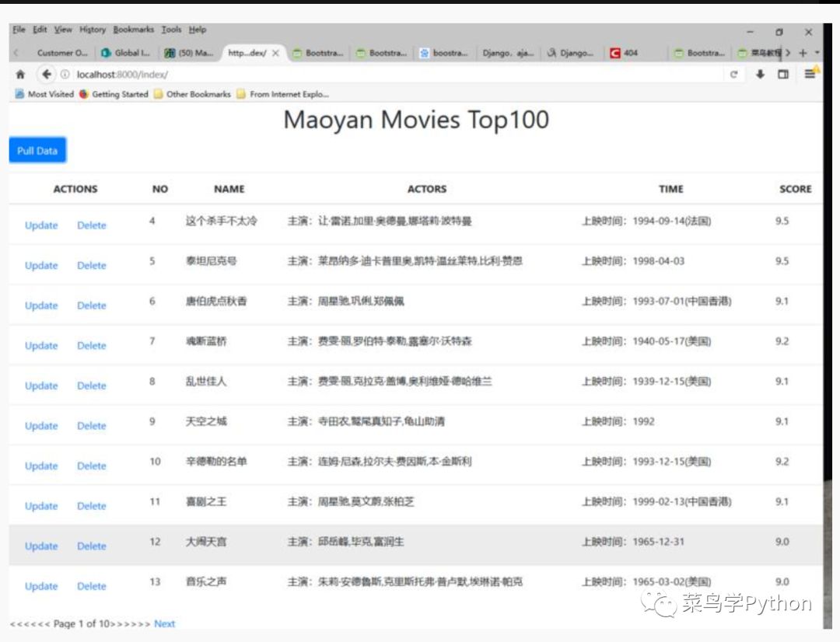Reload the page with the refresh icon
This screenshot has height=642, width=840.
734,75
